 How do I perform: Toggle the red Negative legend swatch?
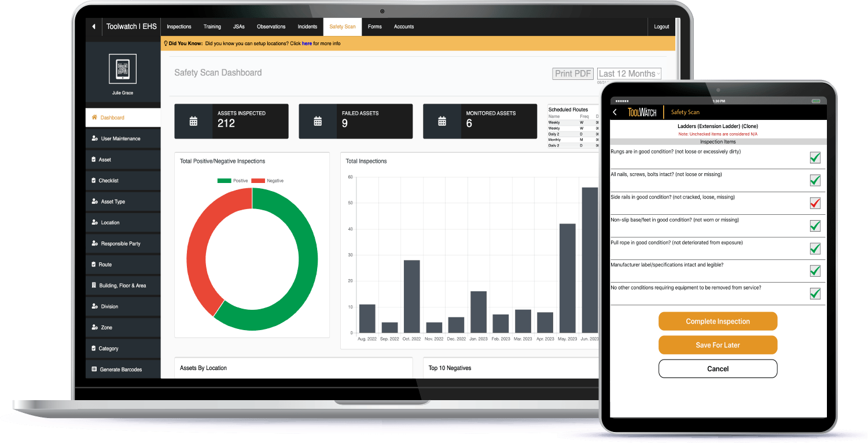click(258, 181)
